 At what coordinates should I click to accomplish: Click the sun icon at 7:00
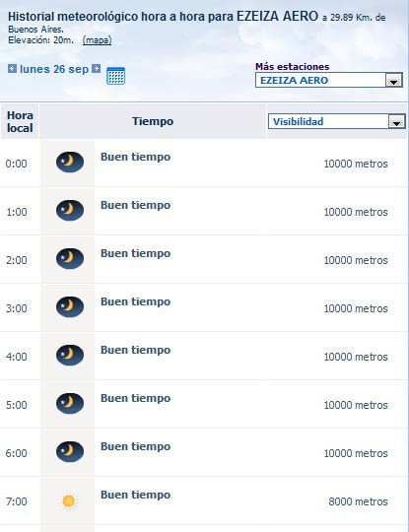[x=69, y=501]
